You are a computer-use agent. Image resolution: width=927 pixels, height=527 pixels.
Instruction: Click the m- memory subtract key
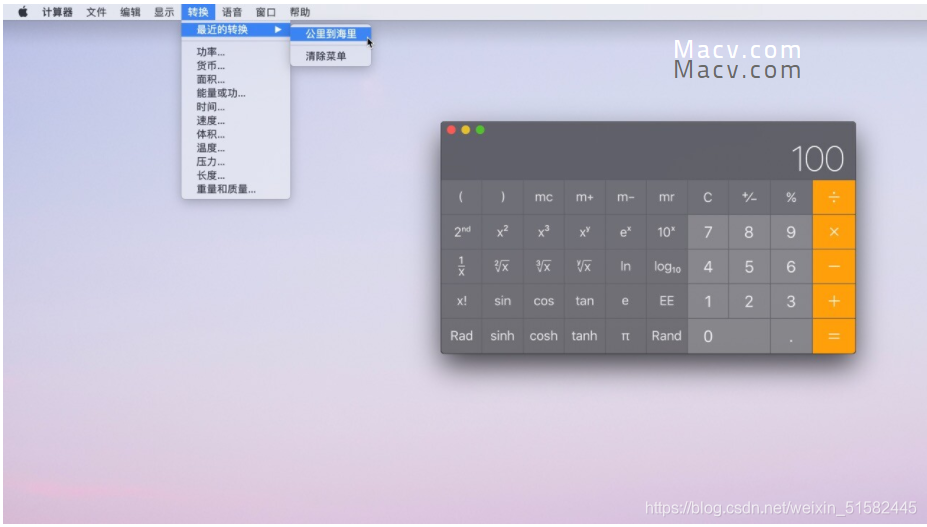tap(625, 198)
